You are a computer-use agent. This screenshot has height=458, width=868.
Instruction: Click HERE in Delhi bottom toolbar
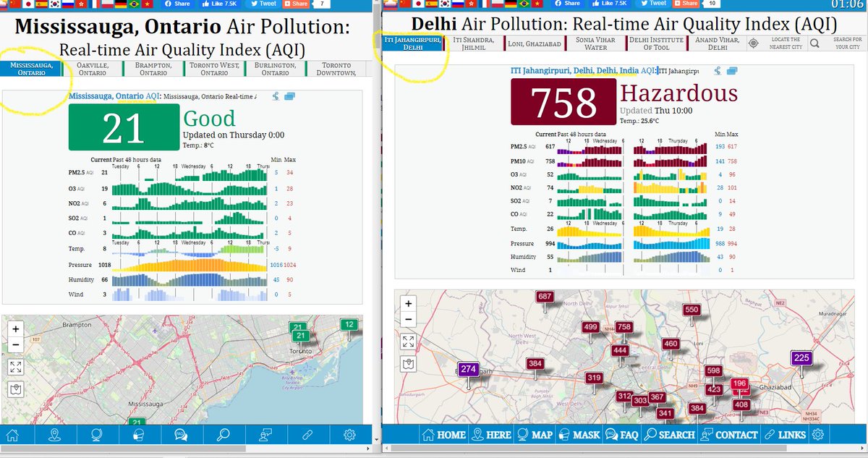(491, 435)
